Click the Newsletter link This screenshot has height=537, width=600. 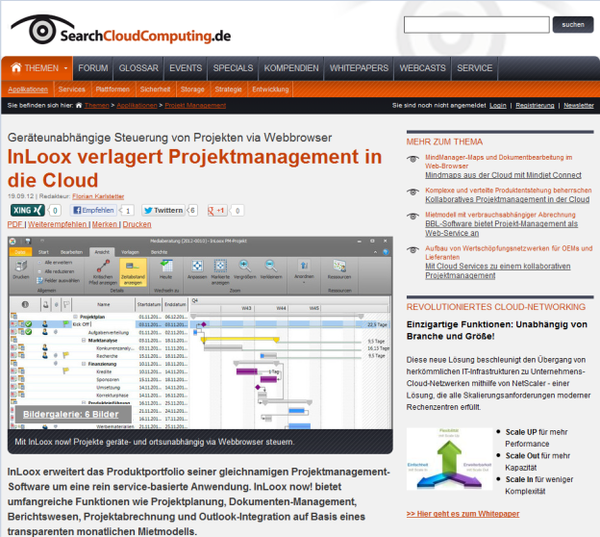tap(579, 105)
